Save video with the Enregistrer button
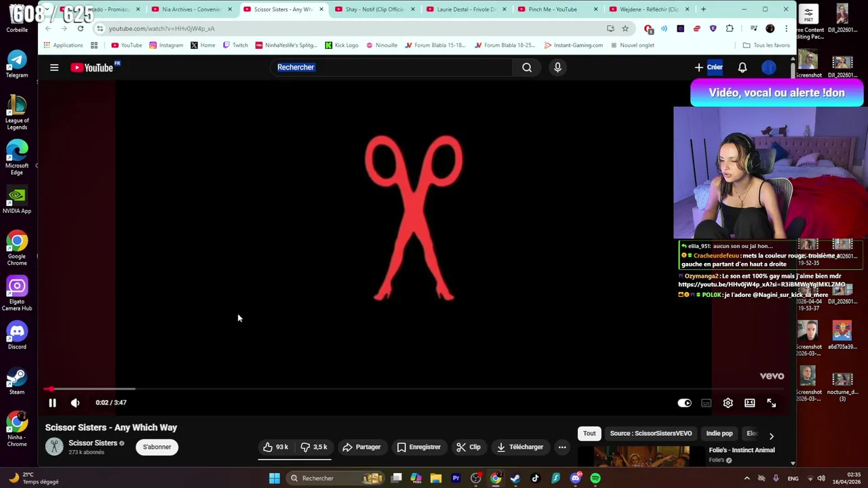The width and height of the screenshot is (868, 488). pyautogui.click(x=419, y=447)
